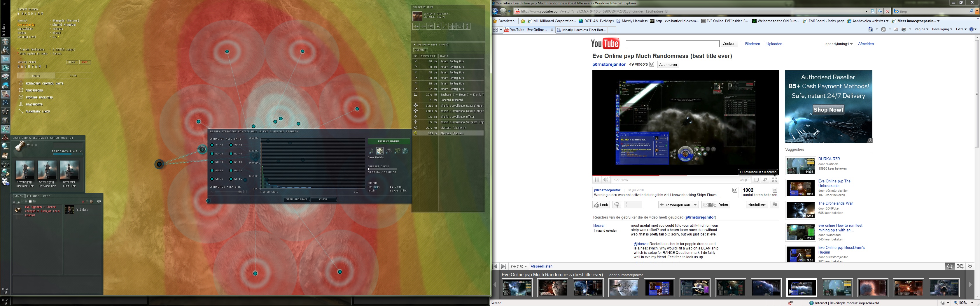Click the Internet Explorer back arrow
980x306 pixels.
pyautogui.click(x=495, y=11)
